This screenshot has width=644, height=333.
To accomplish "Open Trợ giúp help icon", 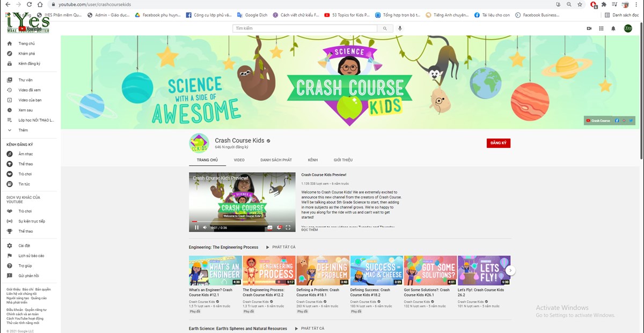I will coord(9,265).
